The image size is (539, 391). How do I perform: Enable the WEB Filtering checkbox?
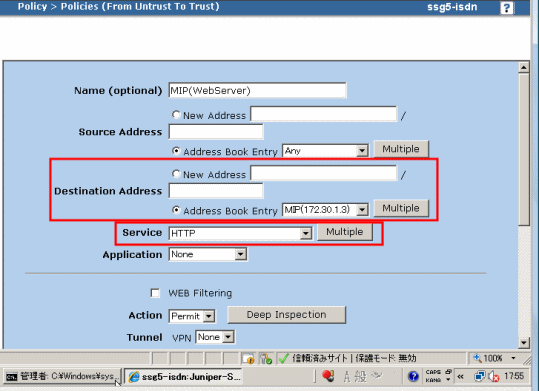coord(155,293)
